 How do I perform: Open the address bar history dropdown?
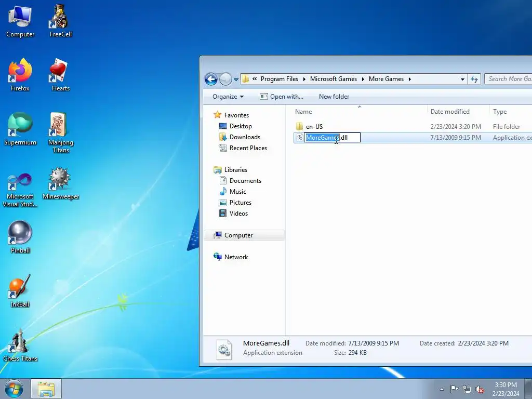[462, 79]
